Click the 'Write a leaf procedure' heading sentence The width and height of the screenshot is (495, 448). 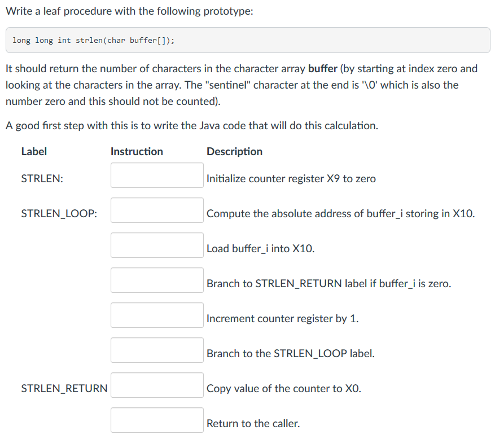click(x=129, y=11)
